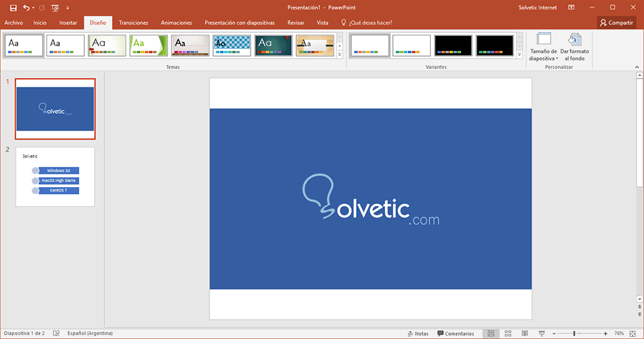Image resolution: width=644 pixels, height=339 pixels.
Task: Open Tamaño de diapositiva dropdown
Action: click(x=544, y=47)
